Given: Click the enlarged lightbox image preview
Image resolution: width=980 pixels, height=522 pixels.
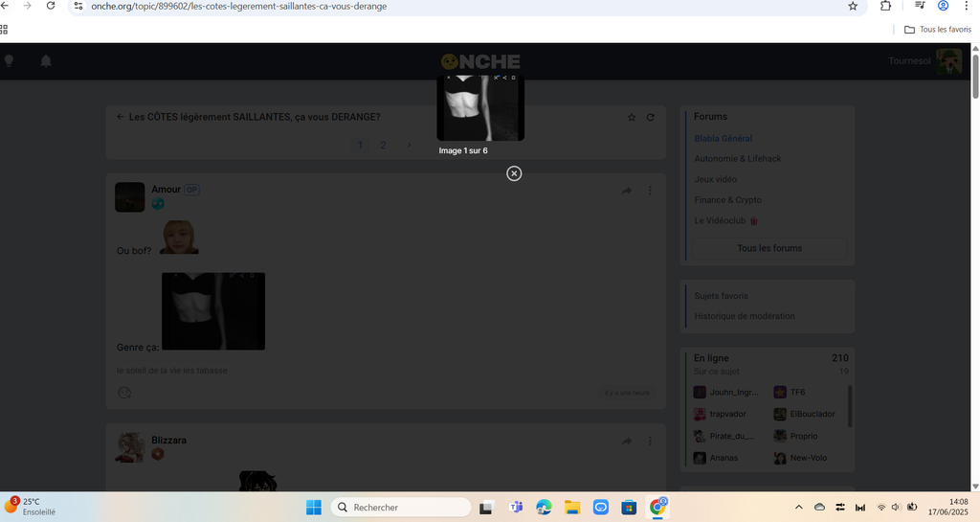Looking at the screenshot, I should [x=480, y=107].
